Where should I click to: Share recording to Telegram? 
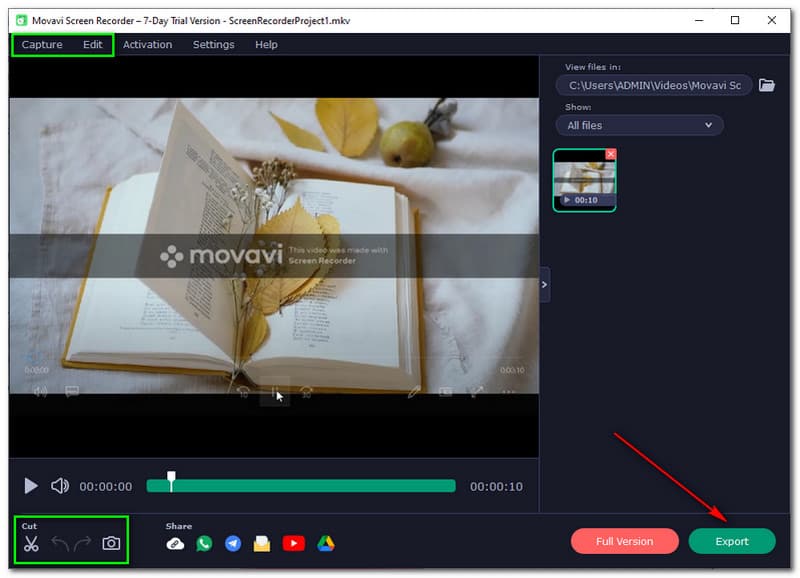pyautogui.click(x=233, y=544)
